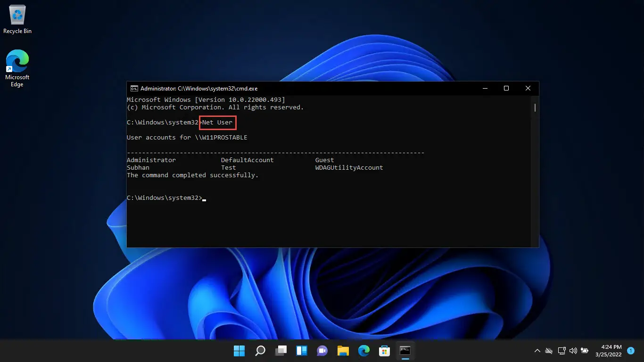
Task: Click the 'Test' account name
Action: (x=229, y=168)
